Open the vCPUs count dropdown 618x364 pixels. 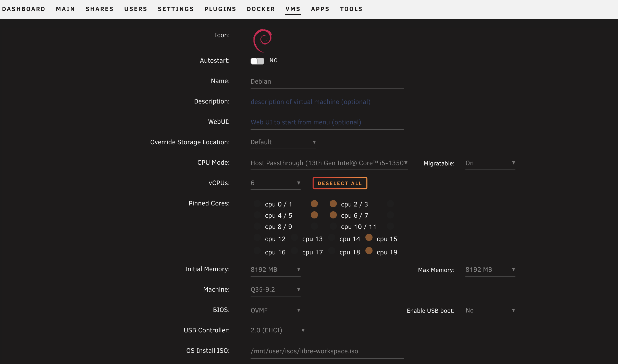tap(275, 183)
